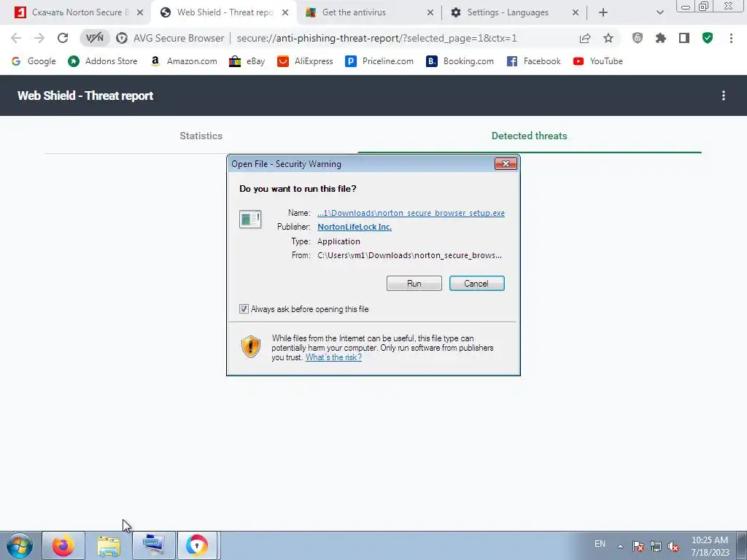
Task: Close the Web Shield - Threat report tab
Action: 285,12
